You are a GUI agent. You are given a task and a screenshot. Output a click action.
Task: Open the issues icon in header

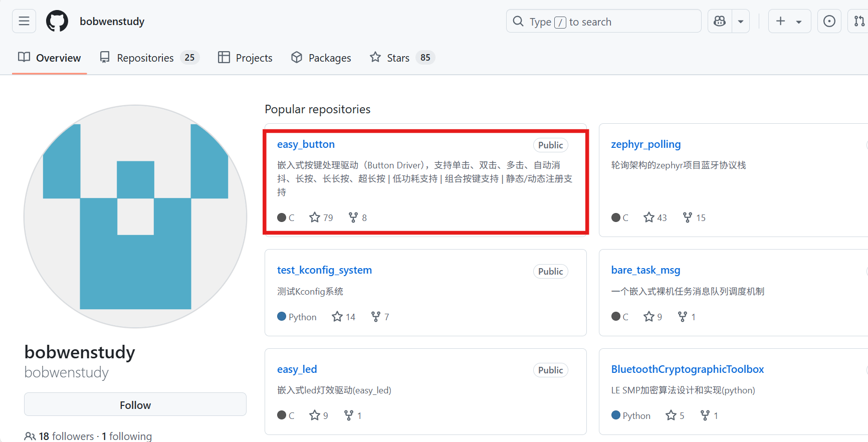click(829, 21)
